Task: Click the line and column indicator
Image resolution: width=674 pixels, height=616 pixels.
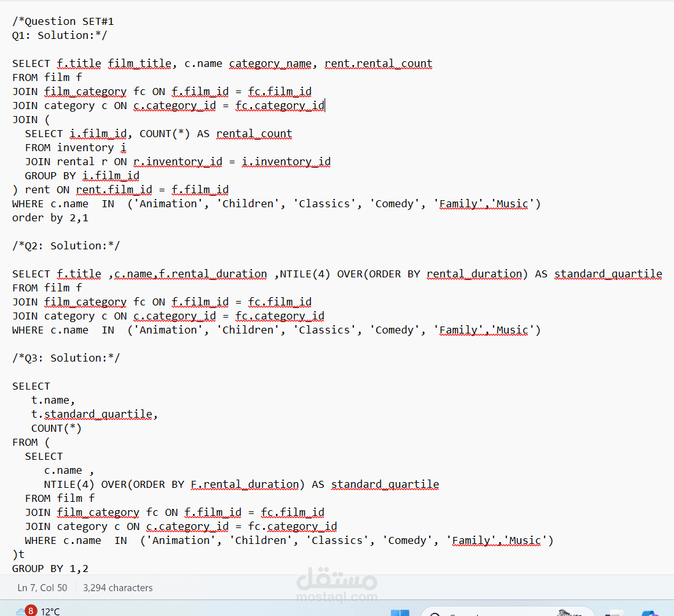Action: pyautogui.click(x=42, y=588)
